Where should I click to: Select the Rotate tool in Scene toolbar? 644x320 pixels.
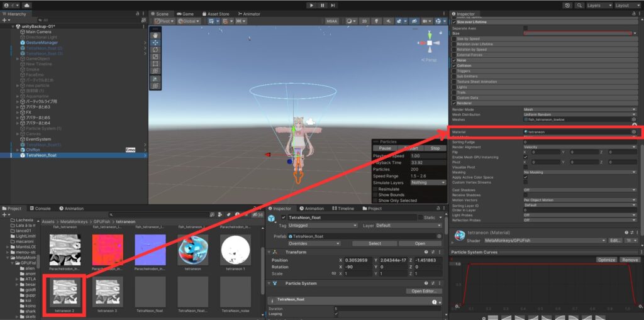point(155,50)
